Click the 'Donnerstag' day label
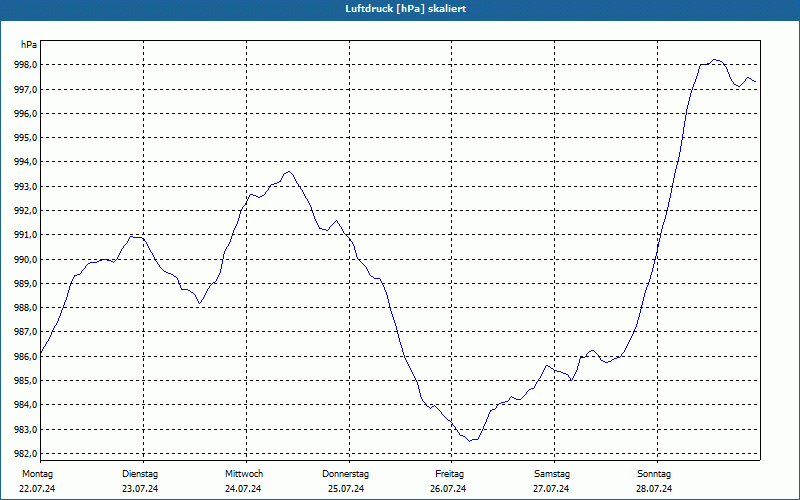 (345, 474)
